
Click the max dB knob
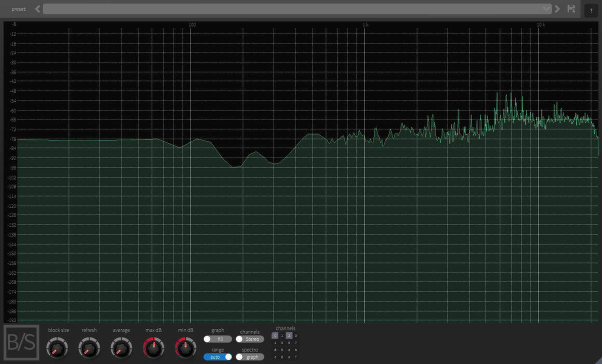[x=153, y=347]
